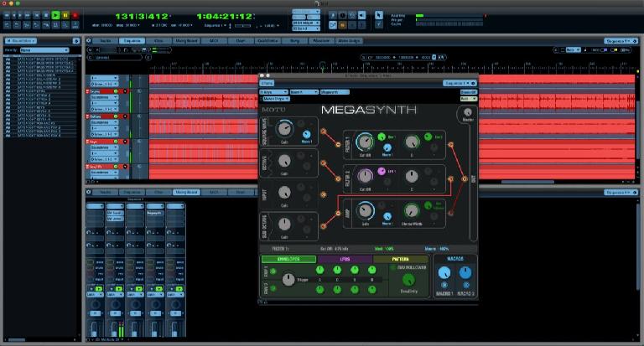Click Filter 1 output routing node

pyautogui.click(x=450, y=145)
